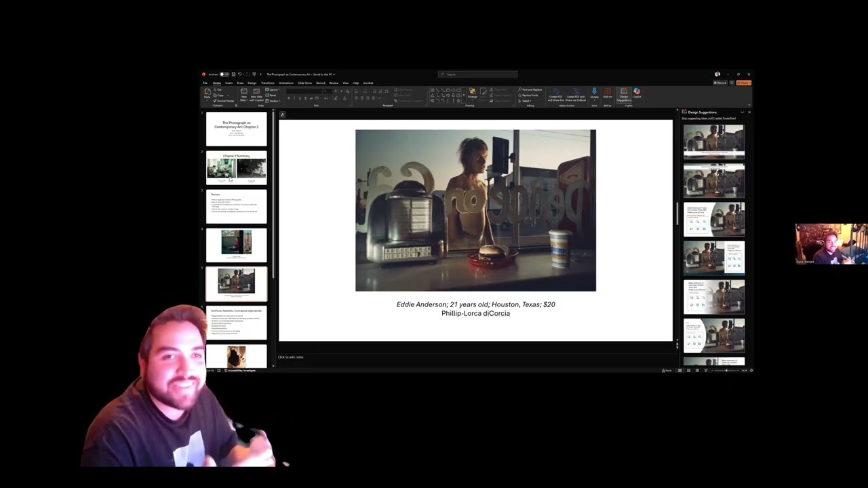Click the Notes button in status bar
The image size is (868, 488).
click(667, 371)
